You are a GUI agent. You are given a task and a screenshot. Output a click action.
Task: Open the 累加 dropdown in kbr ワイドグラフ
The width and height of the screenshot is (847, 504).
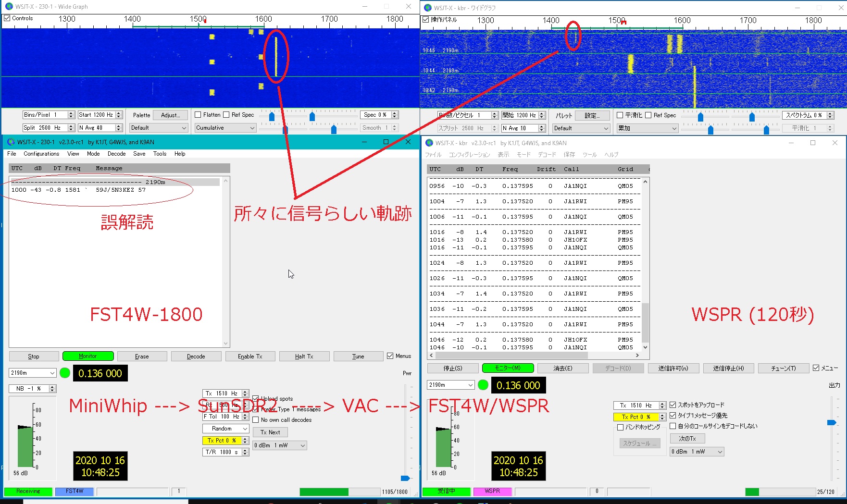tap(648, 128)
